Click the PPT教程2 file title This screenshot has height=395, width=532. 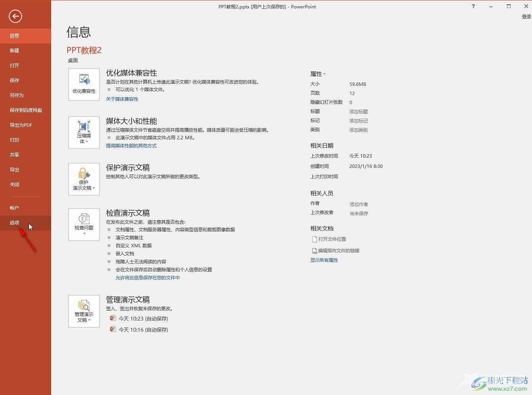(x=84, y=50)
